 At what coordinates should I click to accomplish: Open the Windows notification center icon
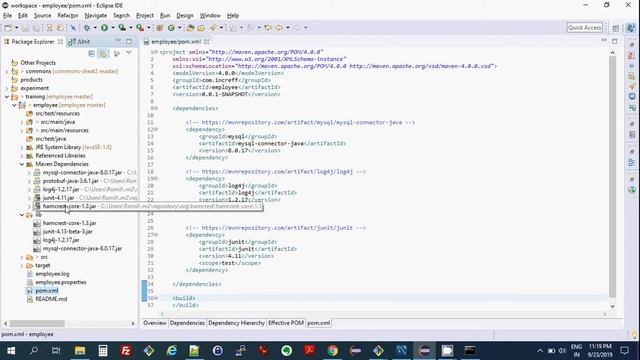(624, 351)
